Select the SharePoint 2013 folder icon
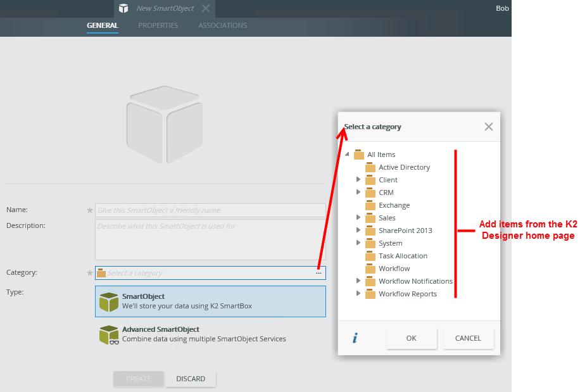This screenshot has height=392, width=580. coord(370,231)
